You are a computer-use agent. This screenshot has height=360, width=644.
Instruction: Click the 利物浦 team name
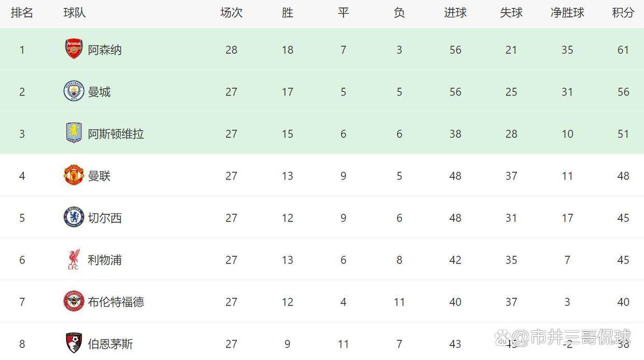(x=105, y=260)
